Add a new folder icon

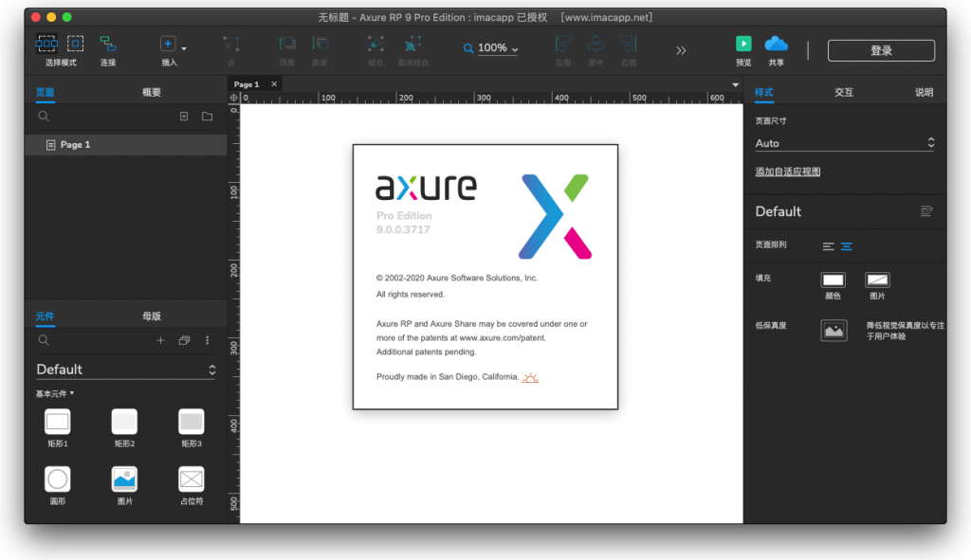point(208,117)
